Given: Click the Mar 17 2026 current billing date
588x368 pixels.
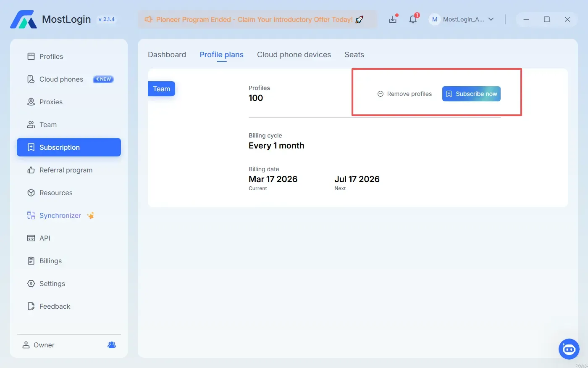Looking at the screenshot, I should (273, 179).
